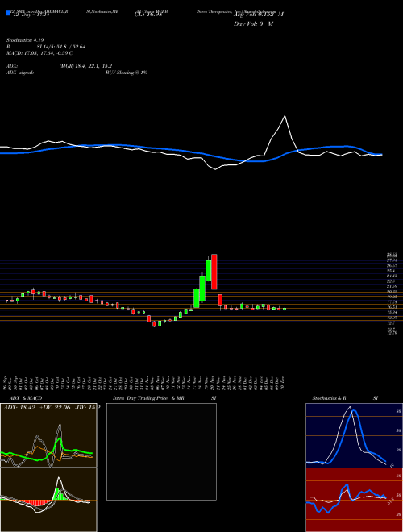Click the 'SI 14/5: 51.8 / 52.64' value
The image size is (403, 532).
click(x=61, y=47)
